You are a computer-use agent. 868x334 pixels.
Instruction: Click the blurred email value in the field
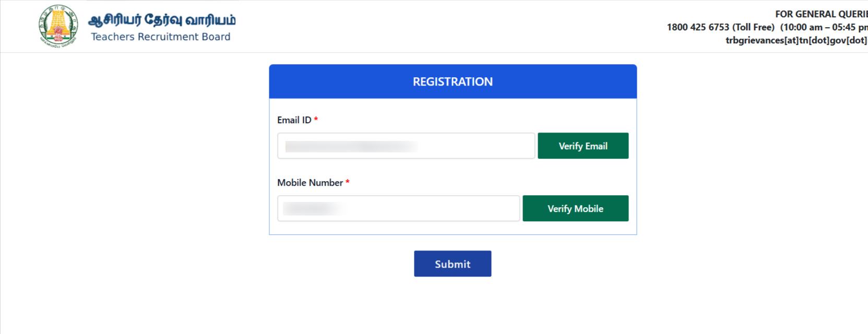tap(351, 146)
